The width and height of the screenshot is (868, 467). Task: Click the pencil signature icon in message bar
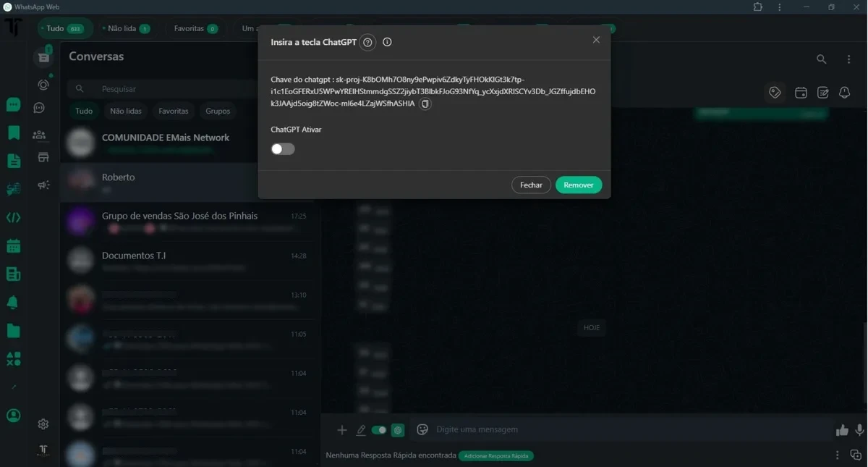point(361,430)
